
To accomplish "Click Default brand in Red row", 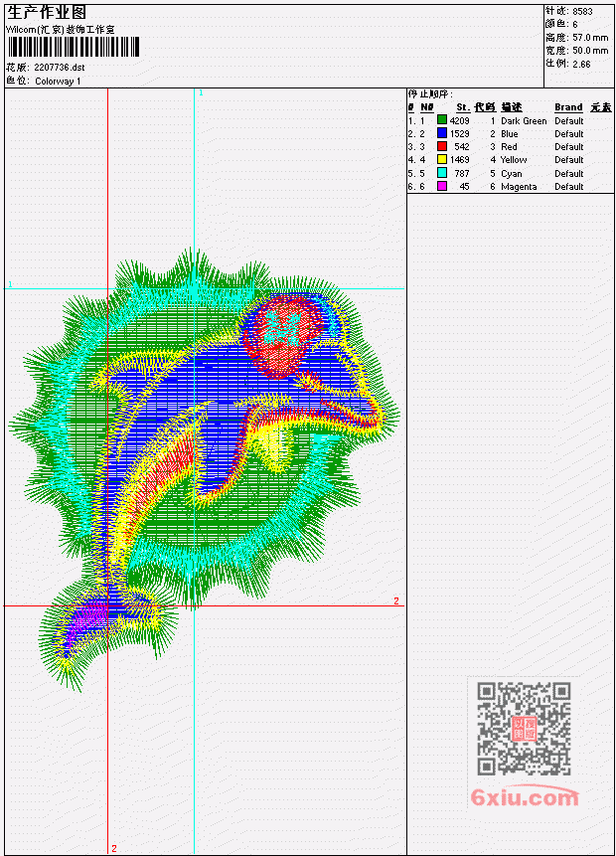I will click(x=568, y=147).
